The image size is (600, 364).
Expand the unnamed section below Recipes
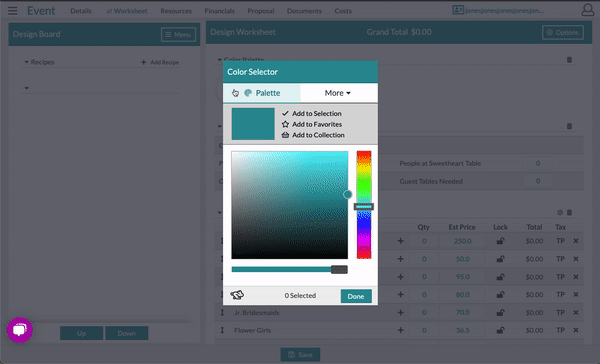[26, 88]
